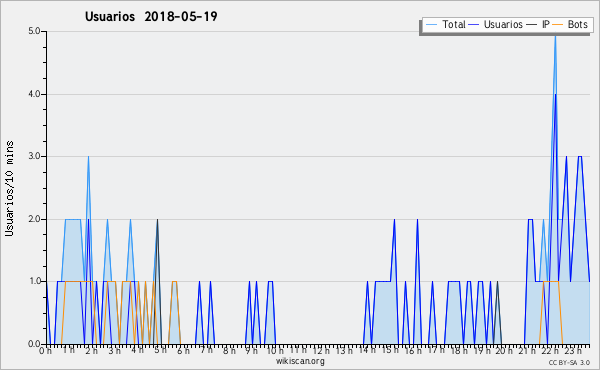Click the '2.0' y-axis value
This screenshot has height=370, width=600.
point(34,219)
